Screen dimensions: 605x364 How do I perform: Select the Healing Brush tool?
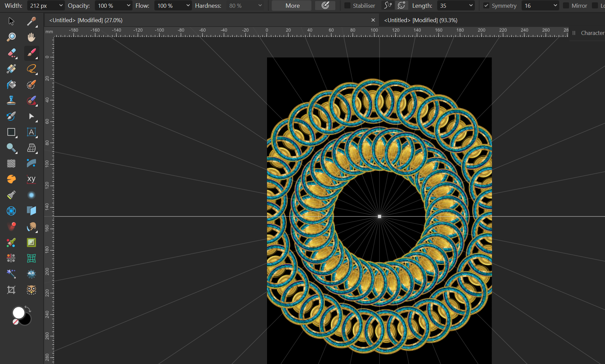pos(31,100)
